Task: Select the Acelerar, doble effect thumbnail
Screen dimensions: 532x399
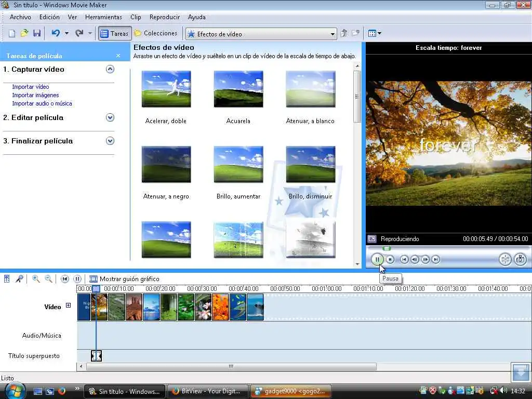Action: tap(166, 89)
